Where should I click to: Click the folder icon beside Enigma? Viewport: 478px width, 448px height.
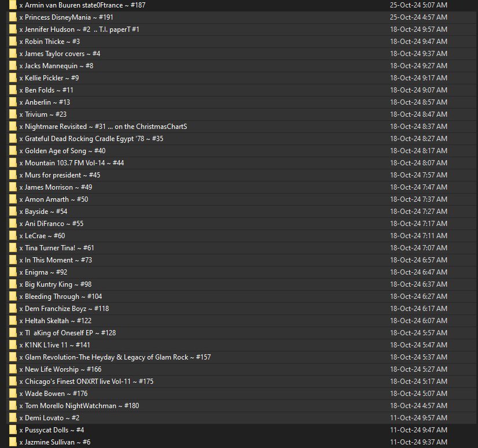(13, 272)
